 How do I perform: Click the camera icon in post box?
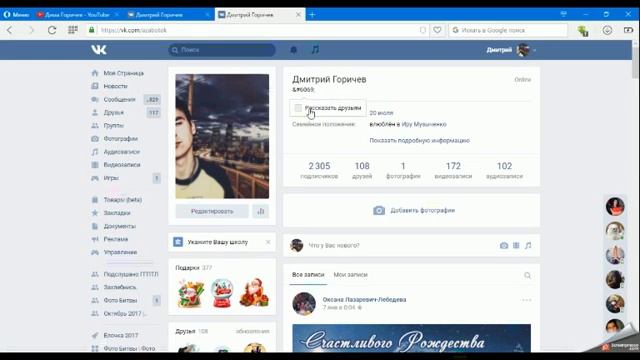[x=504, y=245]
